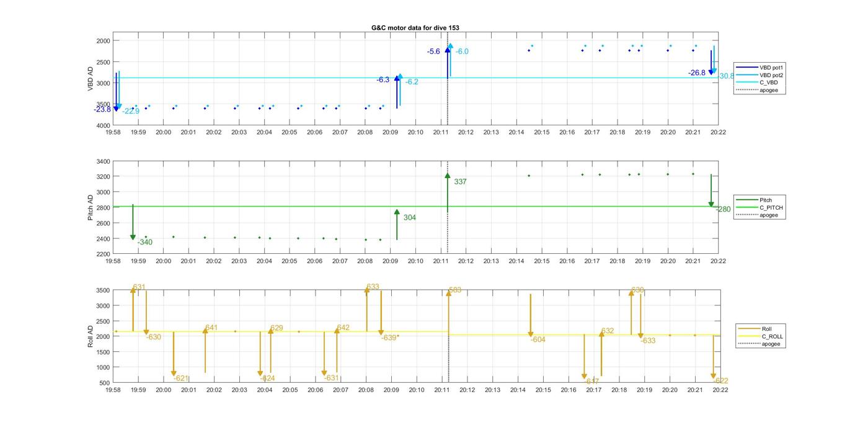Image resolution: width=868 pixels, height=430 pixels.
Task: Click the '-621' roll data label
Action: (181, 378)
